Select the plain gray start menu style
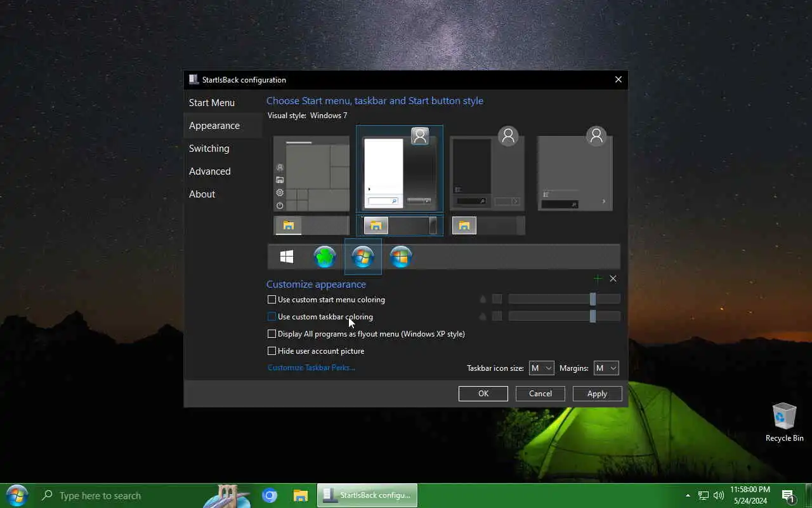The height and width of the screenshot is (508, 812). point(575,169)
